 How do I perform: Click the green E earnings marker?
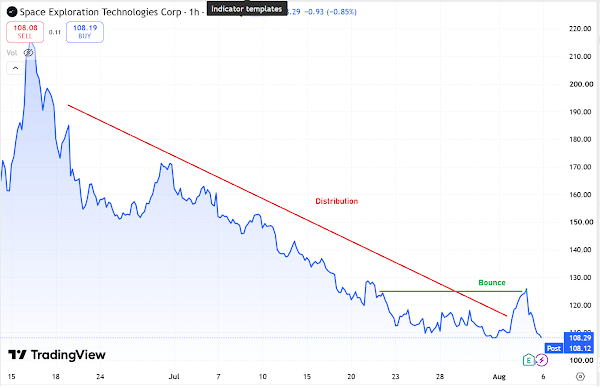[x=529, y=360]
